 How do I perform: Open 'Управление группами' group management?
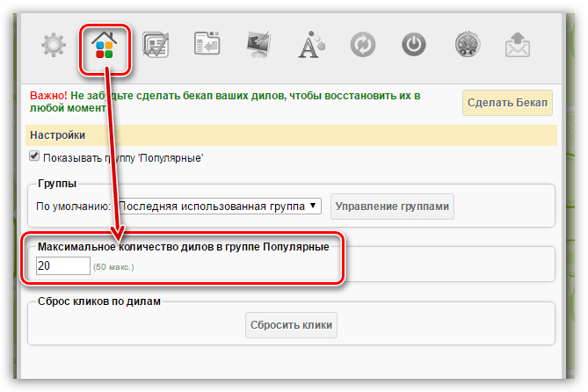[x=392, y=207]
